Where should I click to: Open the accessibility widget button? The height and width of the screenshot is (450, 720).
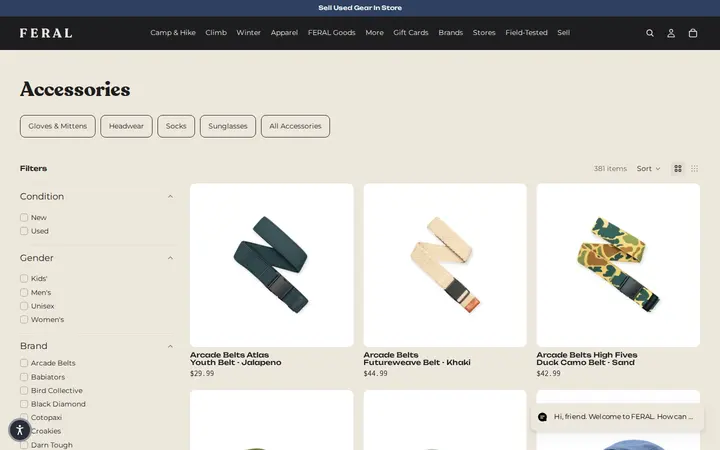[x=20, y=430]
